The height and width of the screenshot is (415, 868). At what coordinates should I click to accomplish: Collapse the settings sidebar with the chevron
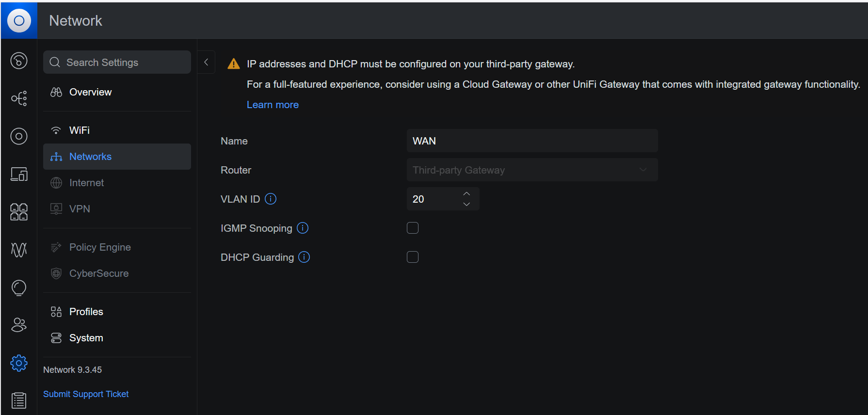click(206, 62)
